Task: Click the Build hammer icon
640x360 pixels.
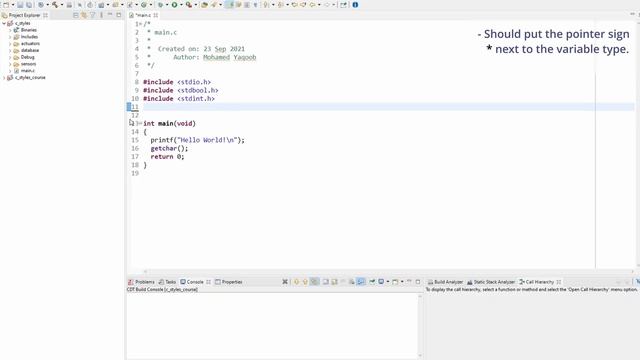Action: click(55, 5)
